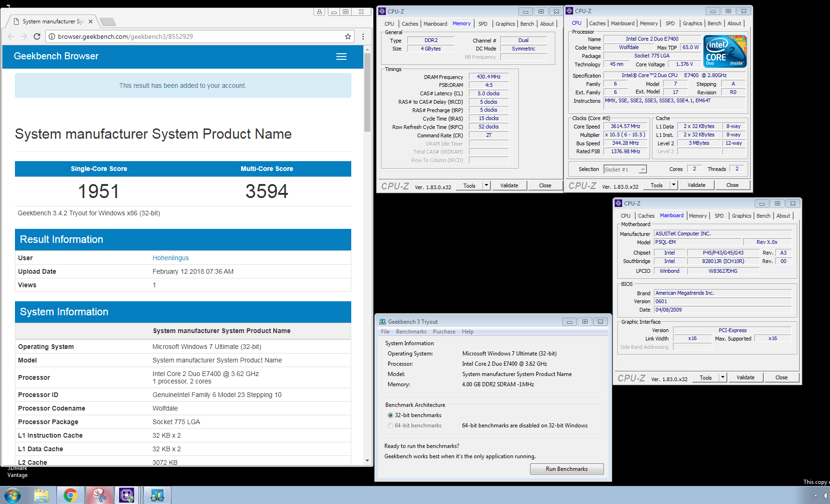The height and width of the screenshot is (504, 830).
Task: Open the Geekbench Help menu
Action: tap(468, 332)
